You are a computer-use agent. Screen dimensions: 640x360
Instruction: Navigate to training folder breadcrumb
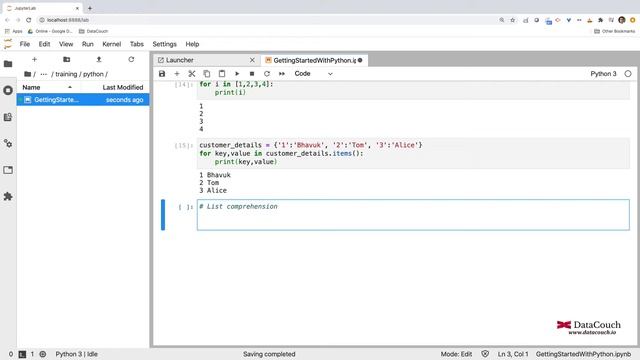(66, 74)
